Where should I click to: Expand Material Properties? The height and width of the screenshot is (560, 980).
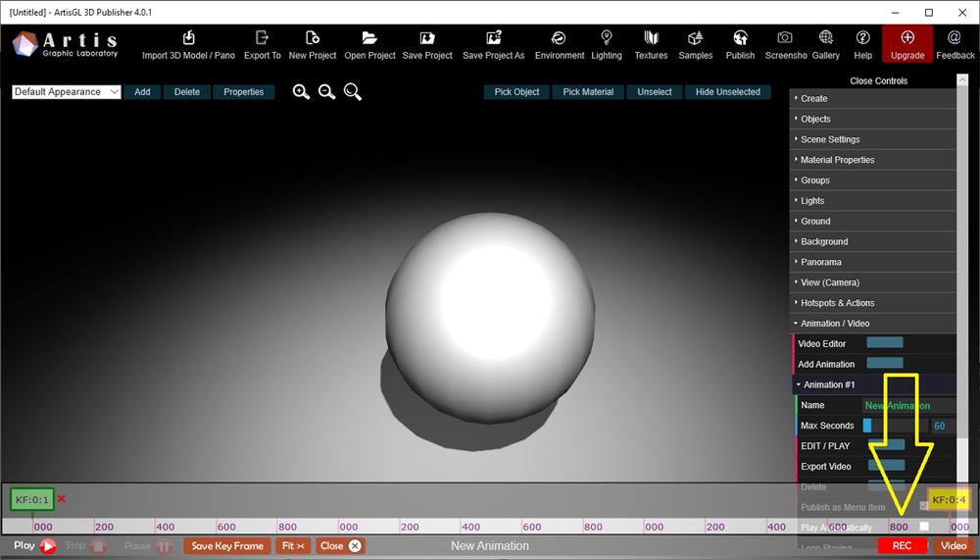pyautogui.click(x=873, y=160)
